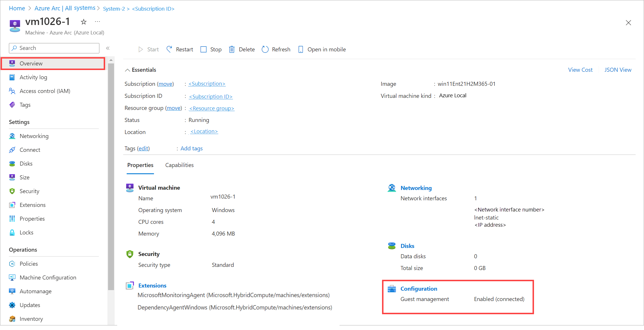Collapse the left navigation menu

tap(108, 48)
